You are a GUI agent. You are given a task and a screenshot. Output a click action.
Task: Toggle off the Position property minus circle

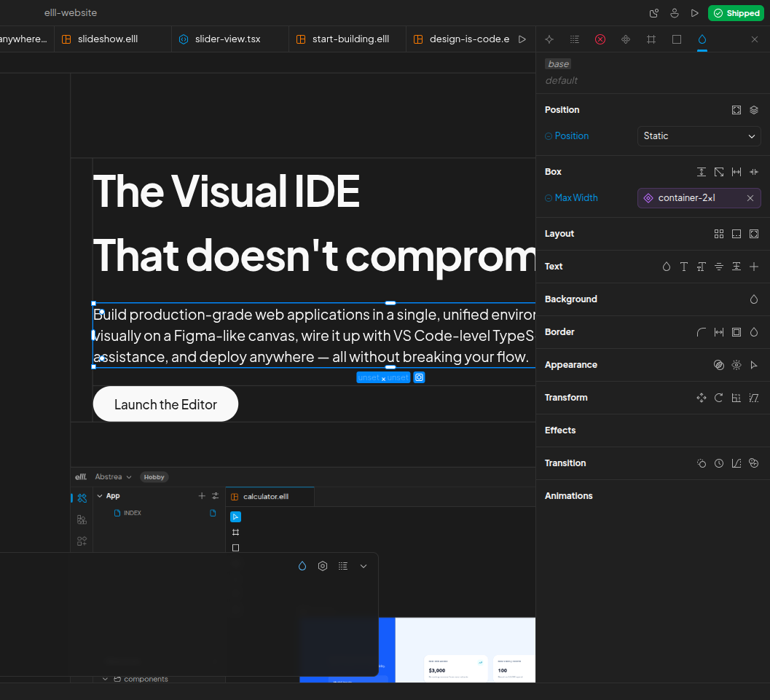coord(549,136)
